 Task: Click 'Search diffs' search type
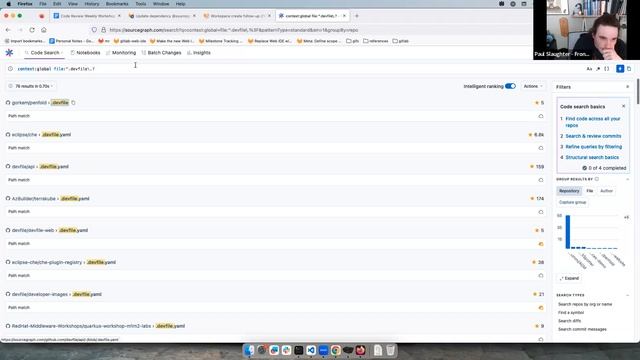tap(569, 321)
